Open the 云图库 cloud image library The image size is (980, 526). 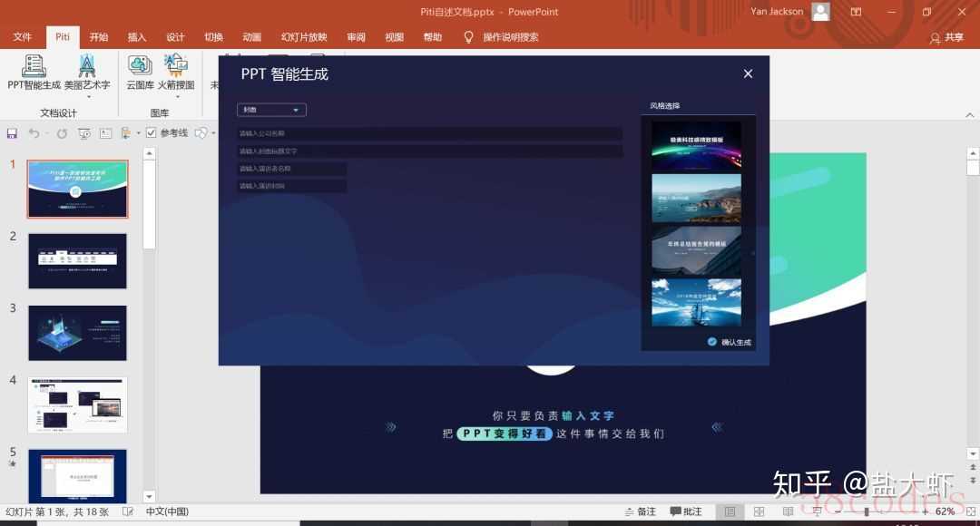point(140,73)
